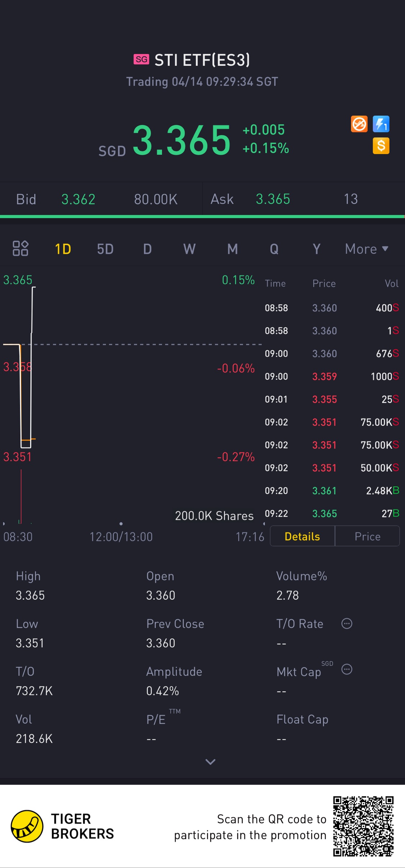Open the More chart periods dropdown
Image resolution: width=405 pixels, height=868 pixels.
pos(366,249)
